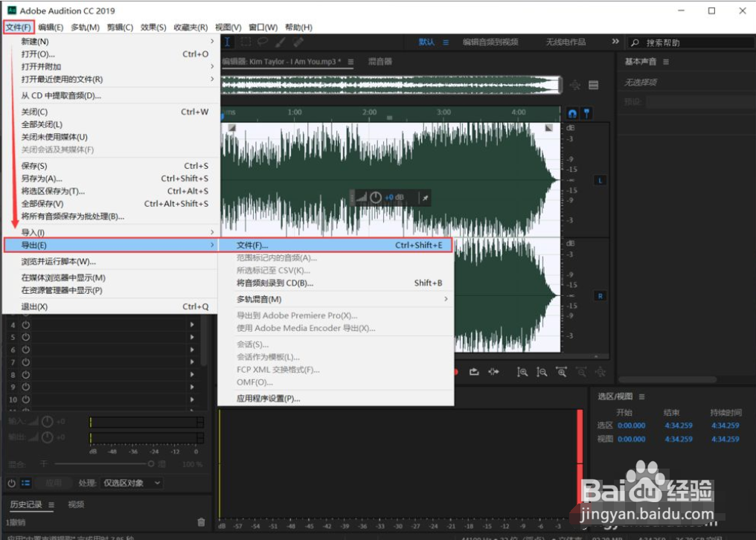Click the overview waveform navigator
Image resolution: width=756 pixels, height=540 pixels.
(x=391, y=86)
